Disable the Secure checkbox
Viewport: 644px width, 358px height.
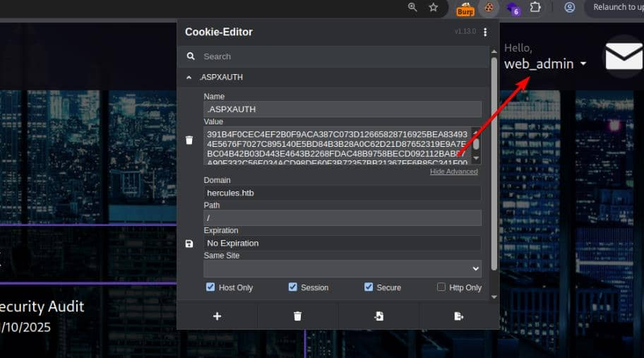[x=369, y=287]
